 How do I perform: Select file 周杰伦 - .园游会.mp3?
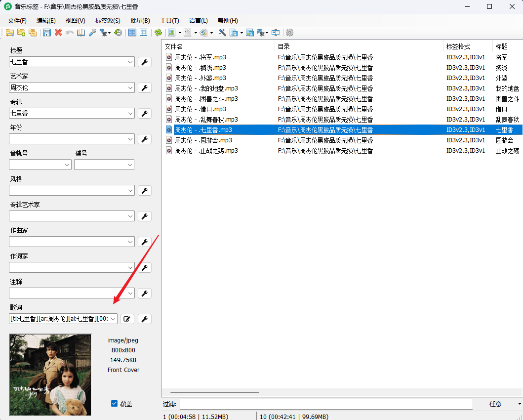point(203,140)
